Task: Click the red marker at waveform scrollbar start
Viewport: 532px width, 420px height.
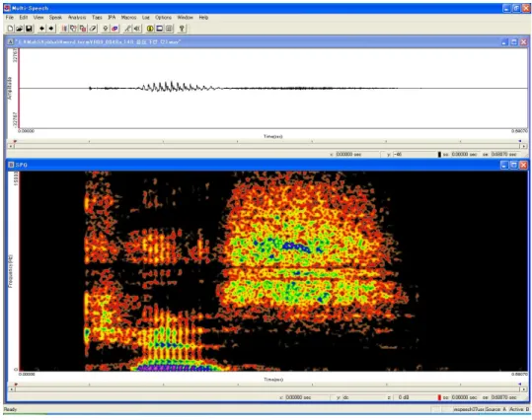Action: (15, 141)
